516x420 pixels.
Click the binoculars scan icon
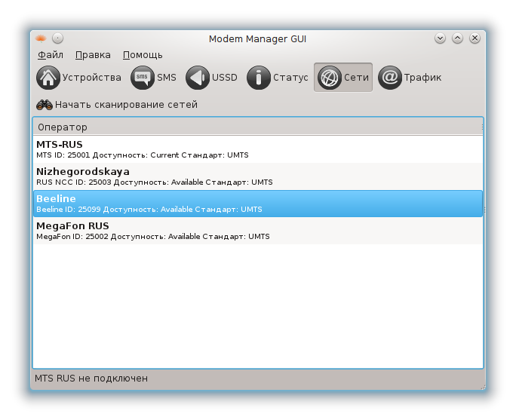(x=45, y=105)
